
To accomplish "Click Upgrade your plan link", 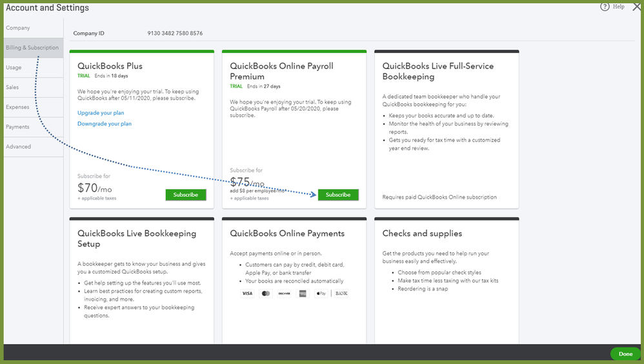I will (x=101, y=113).
